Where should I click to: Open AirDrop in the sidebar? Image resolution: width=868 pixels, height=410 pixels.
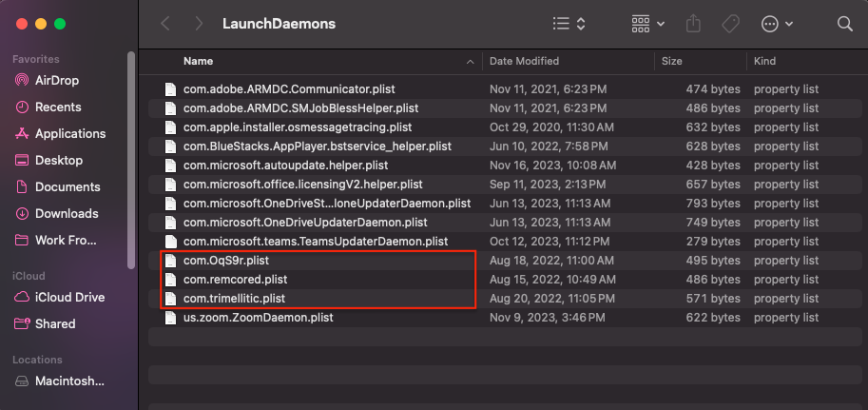tap(57, 80)
